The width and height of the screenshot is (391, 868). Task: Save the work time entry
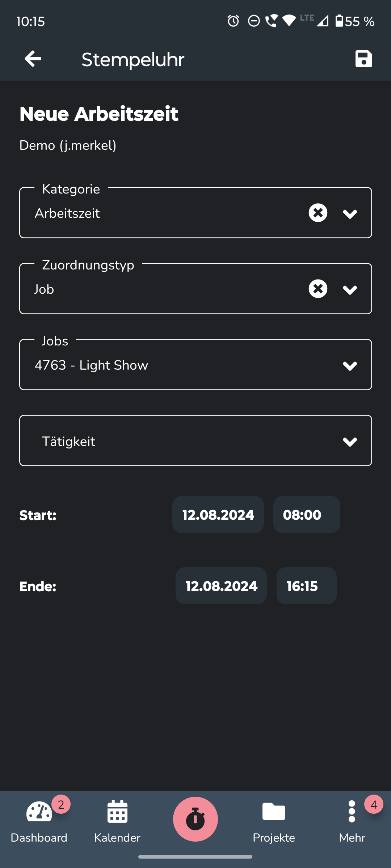click(x=363, y=59)
